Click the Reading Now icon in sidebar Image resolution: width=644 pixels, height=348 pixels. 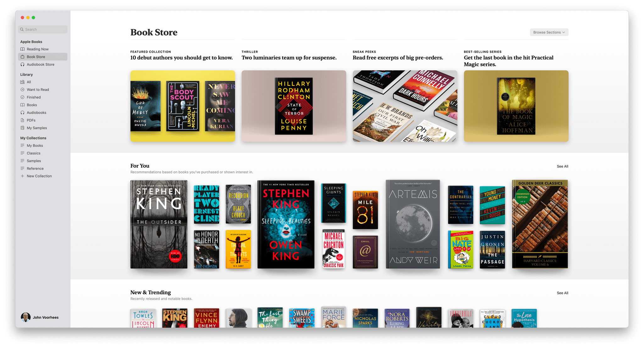point(24,49)
